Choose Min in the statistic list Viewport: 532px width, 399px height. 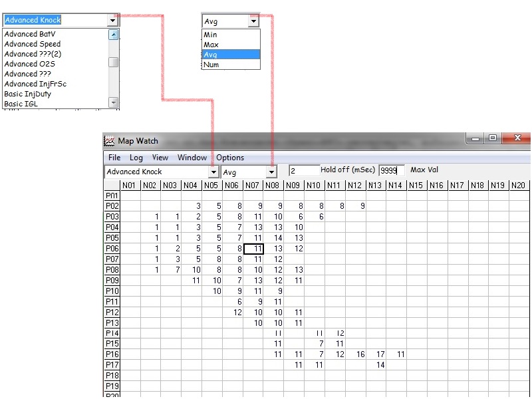coord(210,35)
